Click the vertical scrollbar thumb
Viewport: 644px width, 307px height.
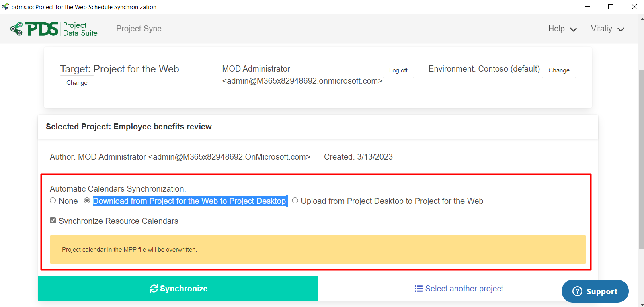[641, 159]
